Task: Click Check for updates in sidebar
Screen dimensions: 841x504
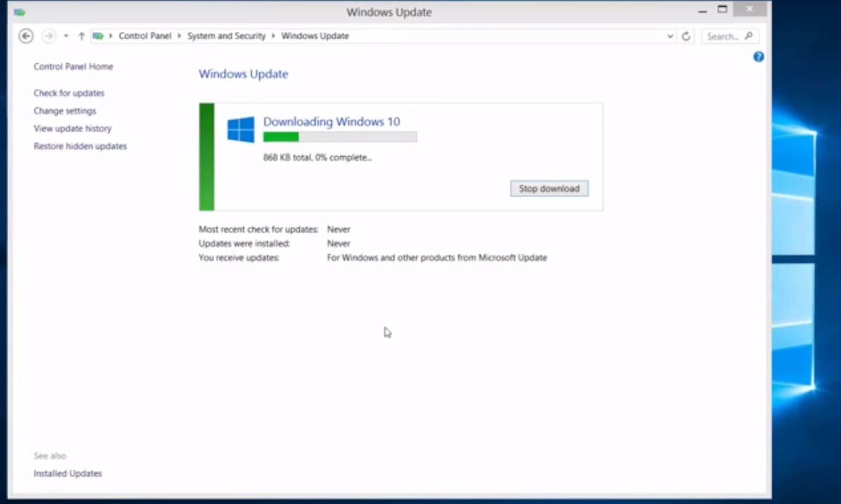Action: [x=69, y=93]
